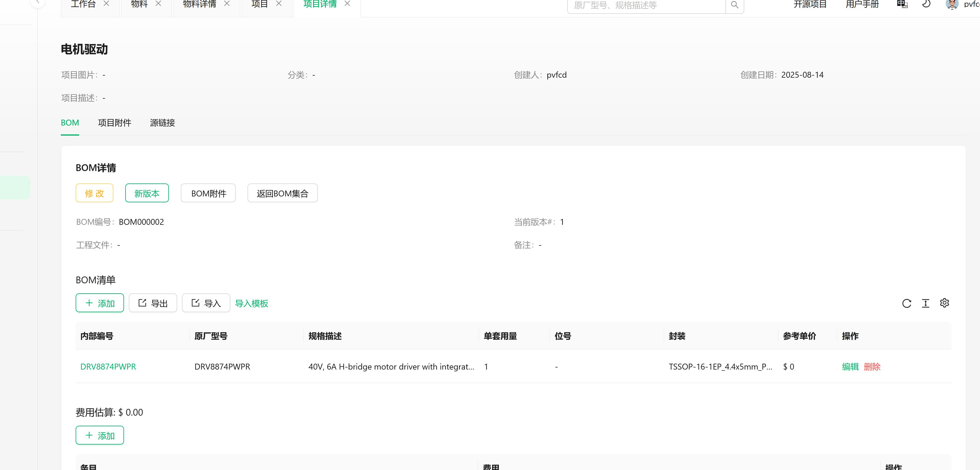Import BOM list via 导入
Viewport: 980px width, 470px height.
pos(206,303)
